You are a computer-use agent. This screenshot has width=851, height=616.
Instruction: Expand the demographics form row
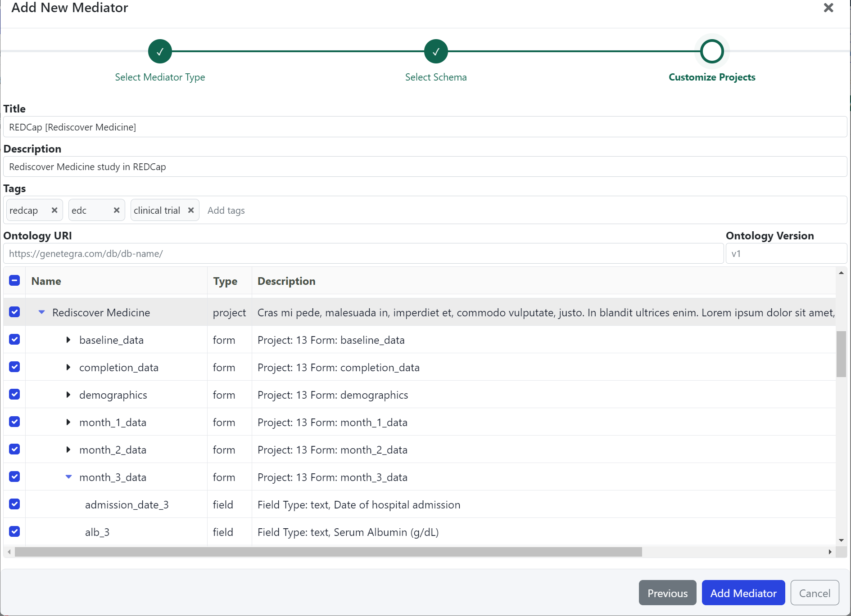(x=68, y=395)
